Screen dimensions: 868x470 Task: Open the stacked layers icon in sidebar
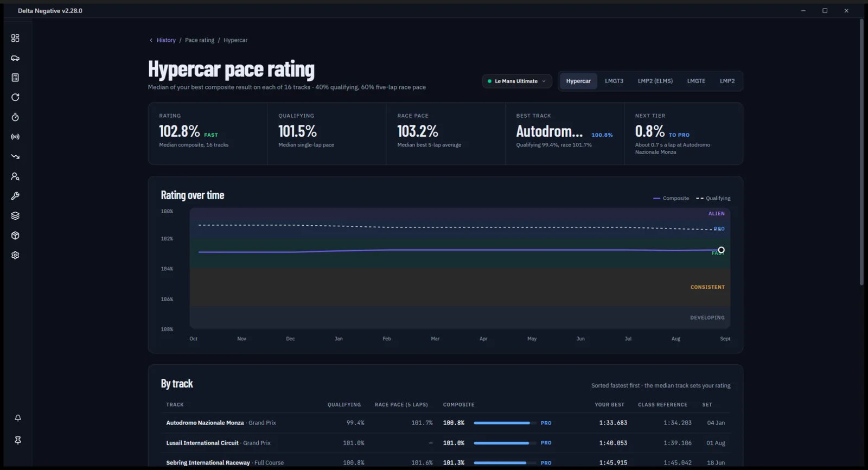(x=15, y=215)
